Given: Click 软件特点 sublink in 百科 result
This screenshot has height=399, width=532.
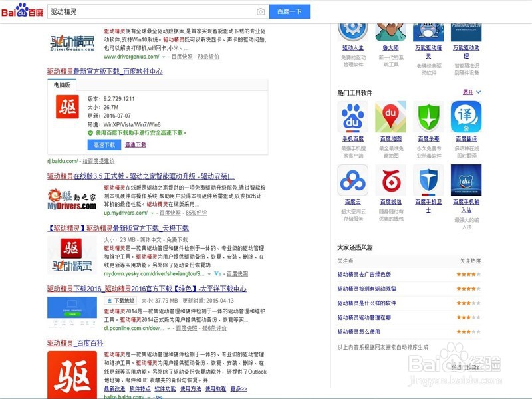Looking at the screenshot, I should tap(140, 389).
